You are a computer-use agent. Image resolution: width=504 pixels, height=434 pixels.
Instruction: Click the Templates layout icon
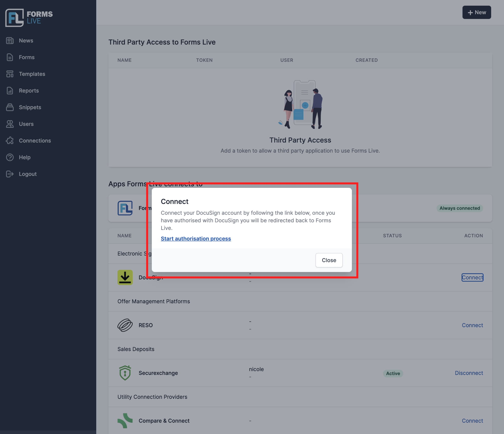[10, 74]
